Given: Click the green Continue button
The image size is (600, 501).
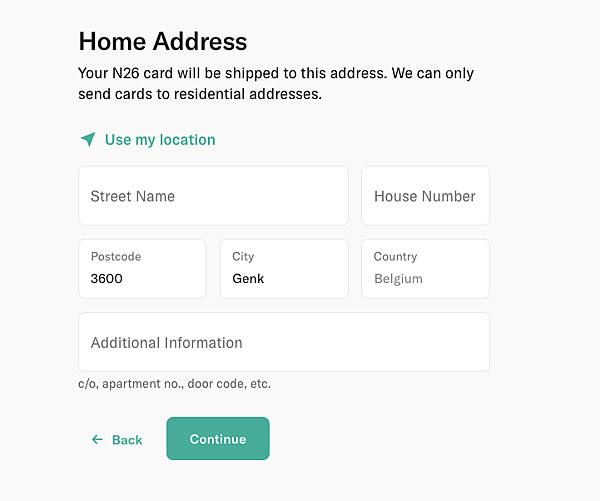Looking at the screenshot, I should [x=218, y=439].
